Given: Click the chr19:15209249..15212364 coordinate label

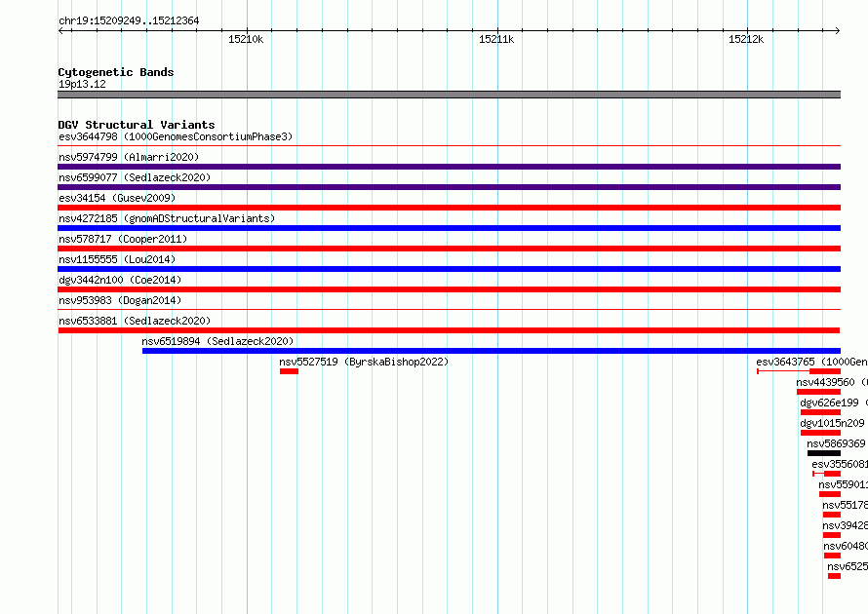Looking at the screenshot, I should (x=129, y=20).
